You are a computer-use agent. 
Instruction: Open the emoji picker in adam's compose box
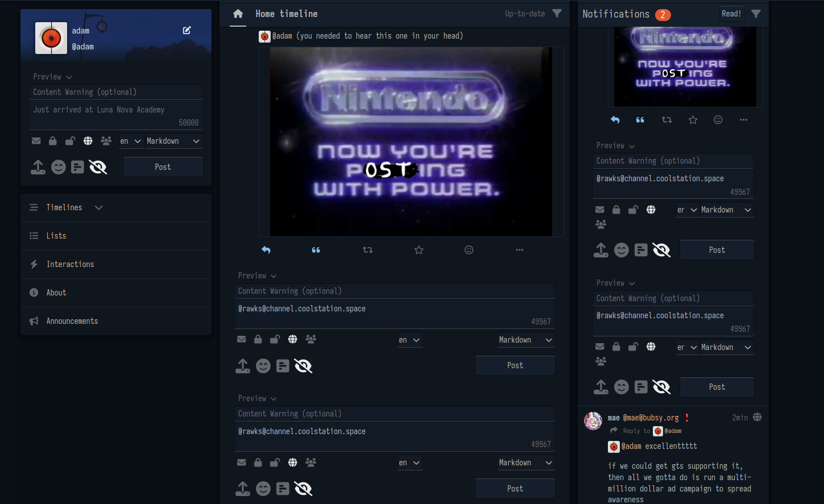pos(59,167)
